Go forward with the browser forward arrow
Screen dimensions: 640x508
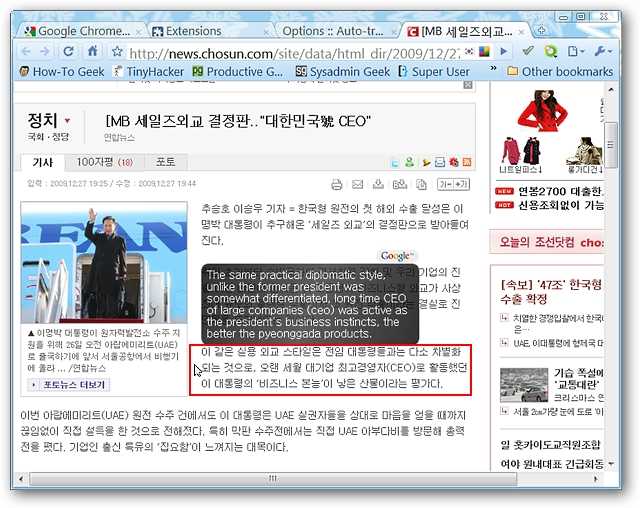click(45, 51)
